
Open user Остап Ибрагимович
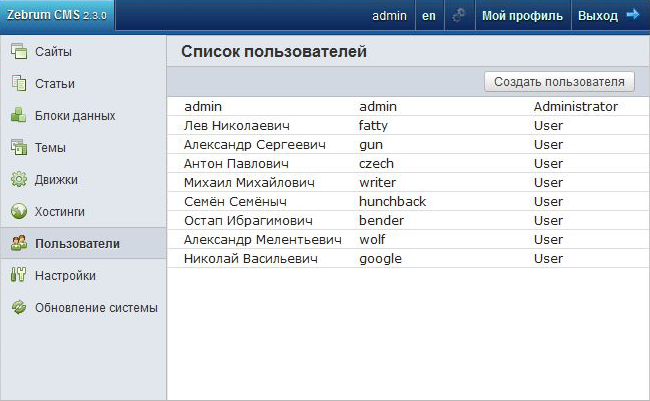pos(408,221)
